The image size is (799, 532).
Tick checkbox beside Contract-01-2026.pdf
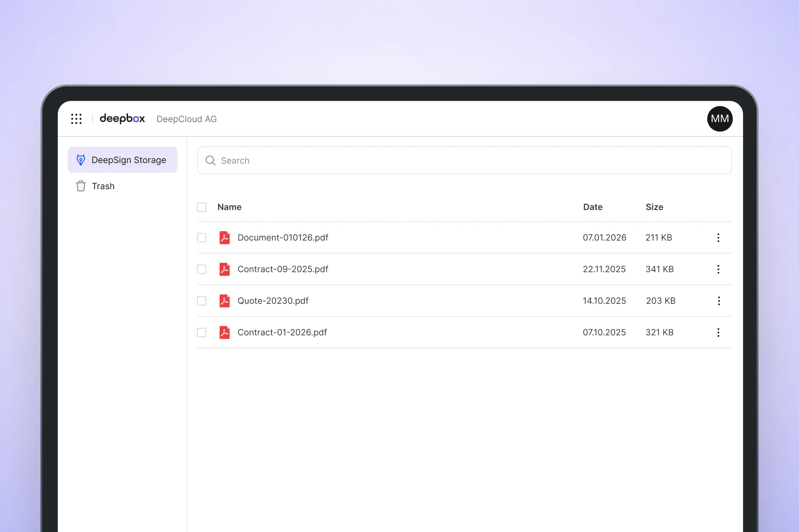[202, 332]
